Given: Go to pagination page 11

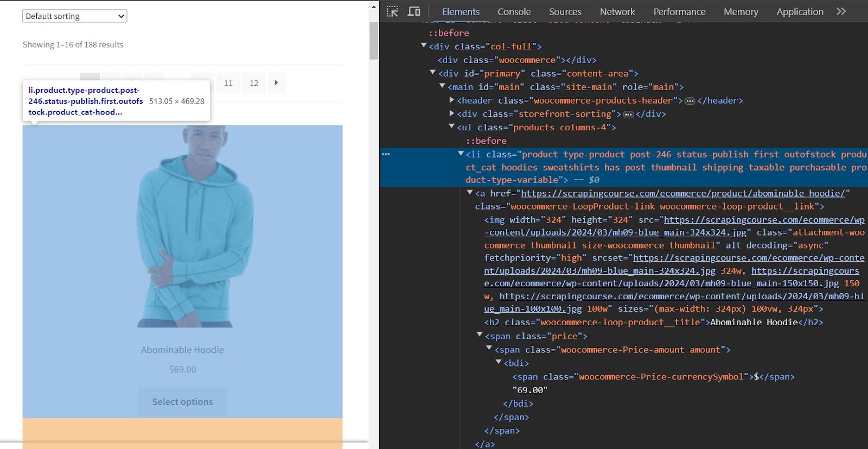Looking at the screenshot, I should (228, 83).
